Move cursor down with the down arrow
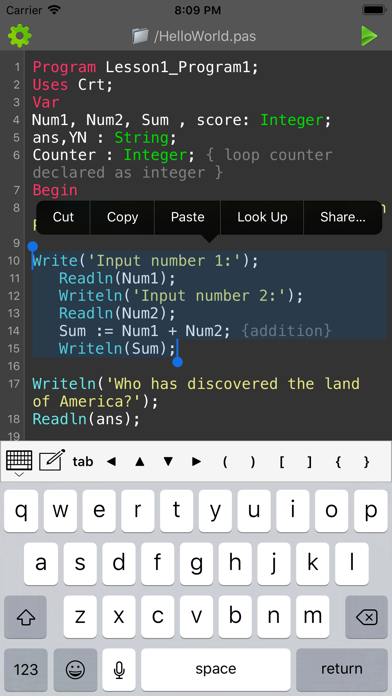 click(x=168, y=462)
